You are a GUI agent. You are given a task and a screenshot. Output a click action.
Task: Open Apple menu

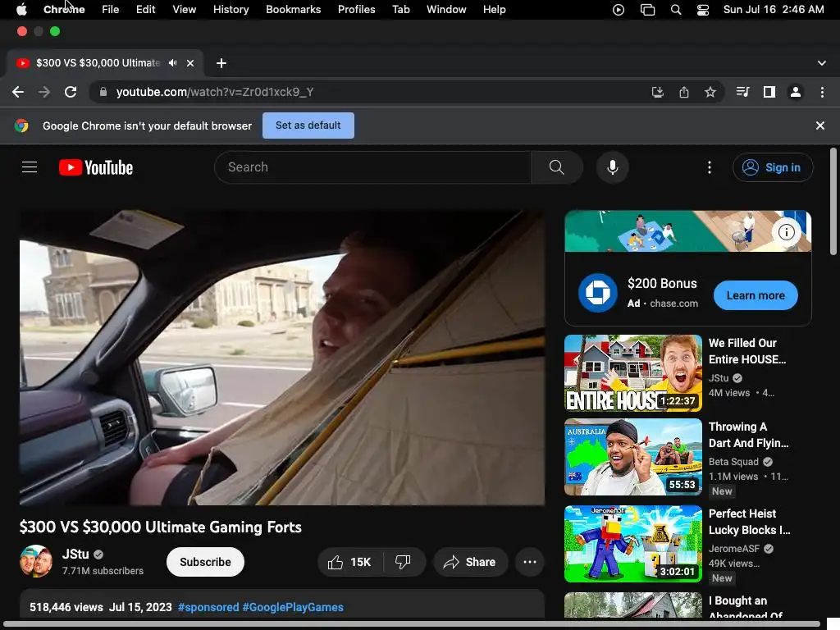pyautogui.click(x=21, y=10)
